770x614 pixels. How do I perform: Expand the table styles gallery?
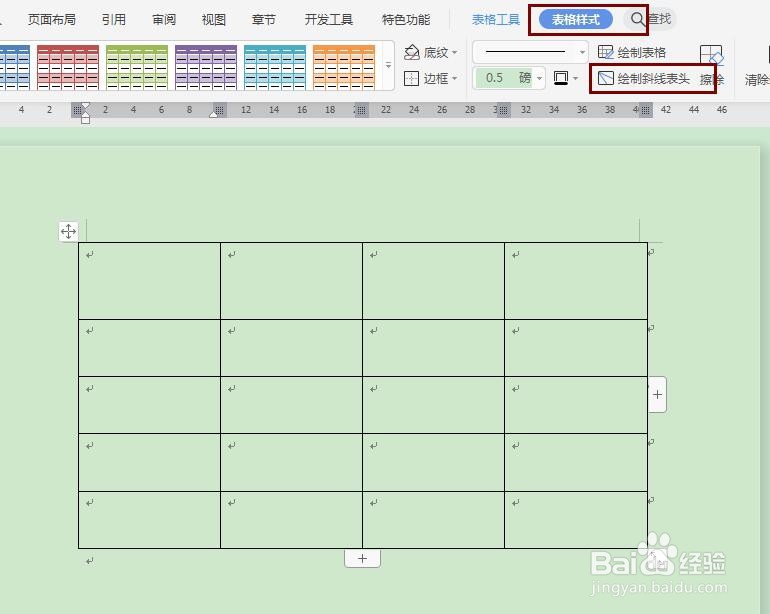pyautogui.click(x=388, y=65)
